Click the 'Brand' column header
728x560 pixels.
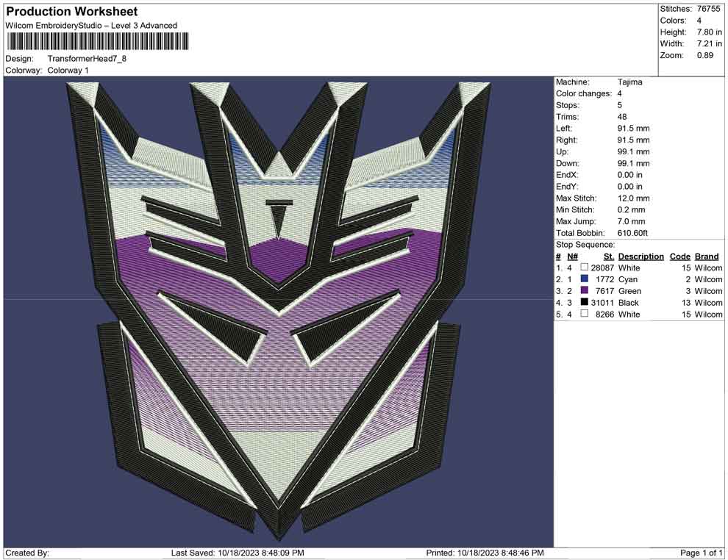(x=707, y=256)
